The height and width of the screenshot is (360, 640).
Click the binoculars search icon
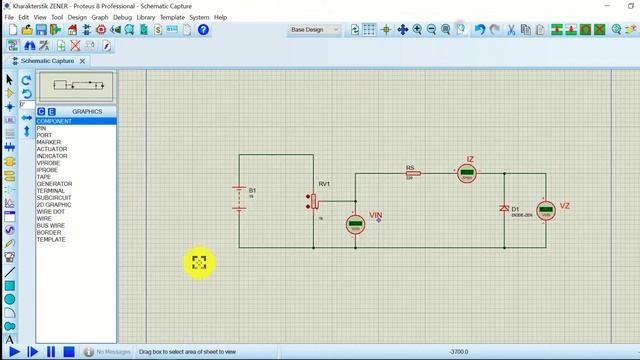pyautogui.click(x=30, y=46)
